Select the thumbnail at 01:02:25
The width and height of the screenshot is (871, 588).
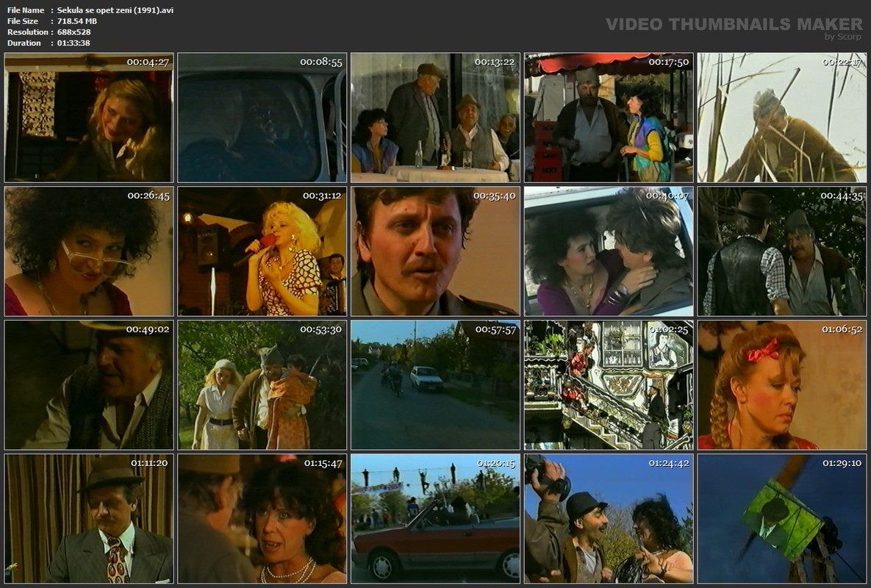coord(609,385)
